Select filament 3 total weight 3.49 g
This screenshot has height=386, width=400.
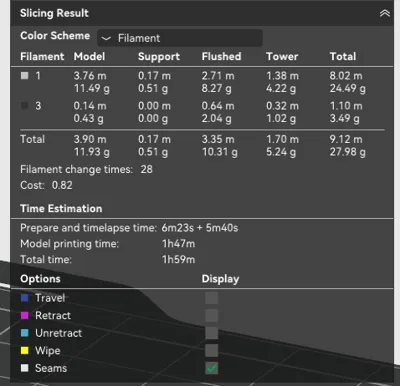click(x=345, y=119)
